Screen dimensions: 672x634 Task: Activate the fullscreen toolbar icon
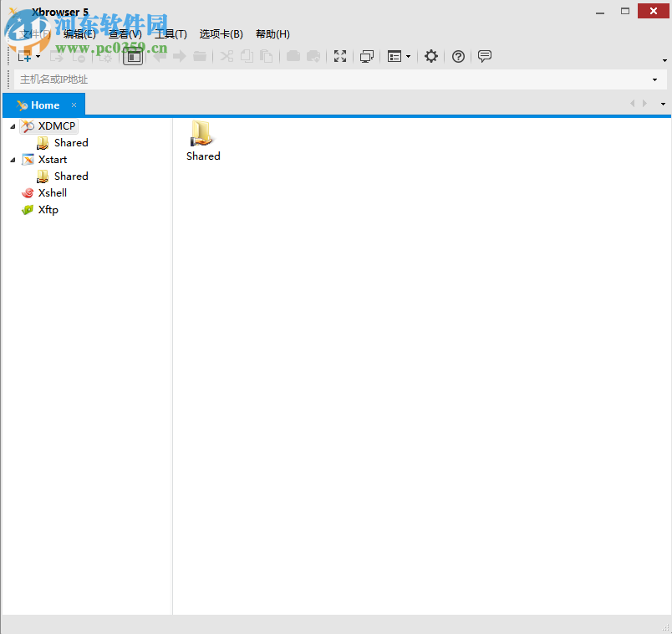click(x=340, y=56)
